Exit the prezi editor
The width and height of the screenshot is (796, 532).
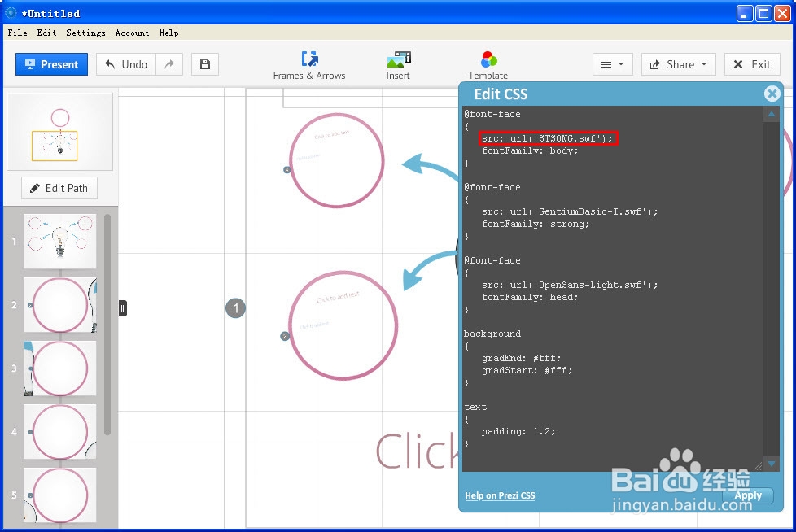(752, 64)
